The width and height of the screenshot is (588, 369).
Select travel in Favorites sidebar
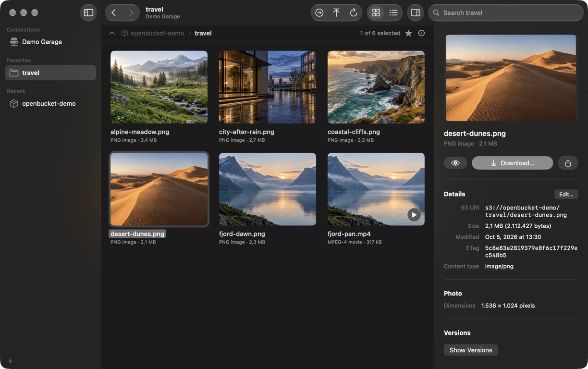[50, 73]
